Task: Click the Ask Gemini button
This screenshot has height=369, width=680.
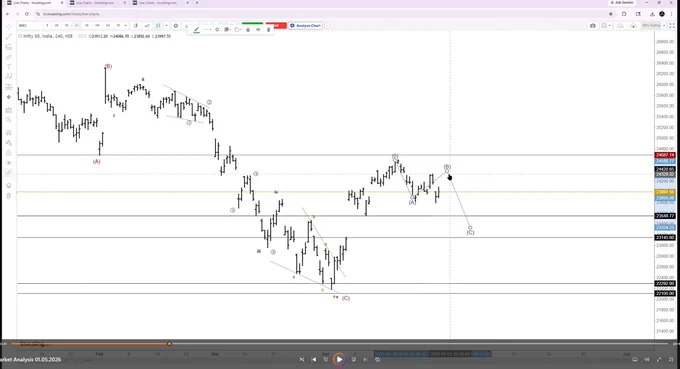Action: [621, 3]
